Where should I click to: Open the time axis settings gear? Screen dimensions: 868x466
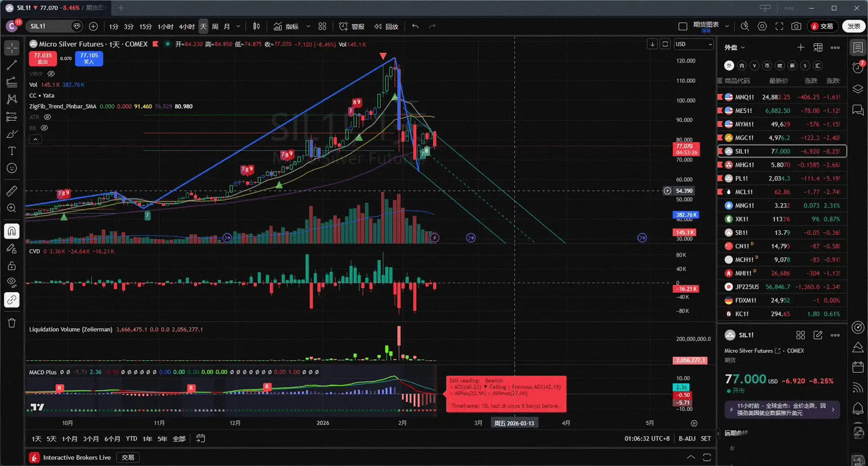point(694,423)
